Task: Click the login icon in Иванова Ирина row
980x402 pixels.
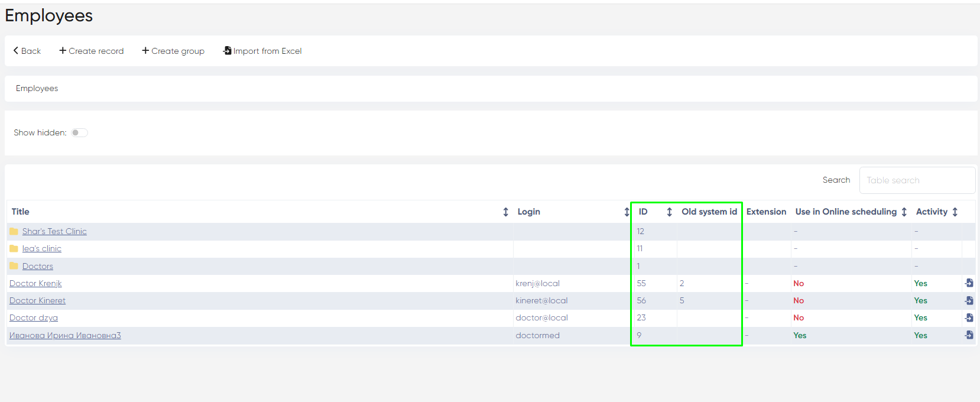Action: click(x=969, y=335)
